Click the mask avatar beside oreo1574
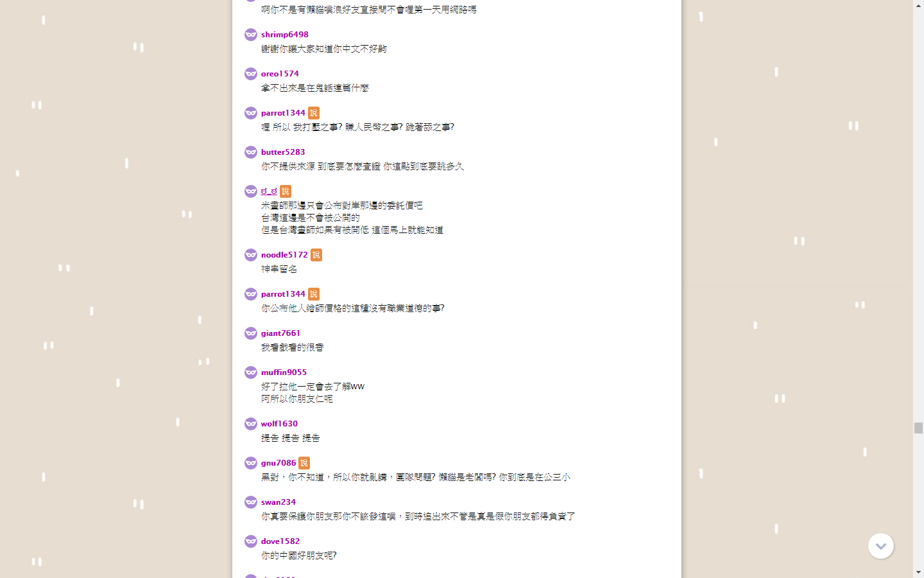 point(251,74)
